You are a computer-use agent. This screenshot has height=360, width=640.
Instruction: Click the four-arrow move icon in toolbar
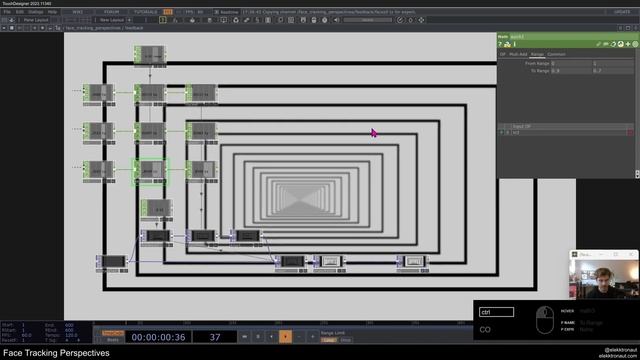421,20
